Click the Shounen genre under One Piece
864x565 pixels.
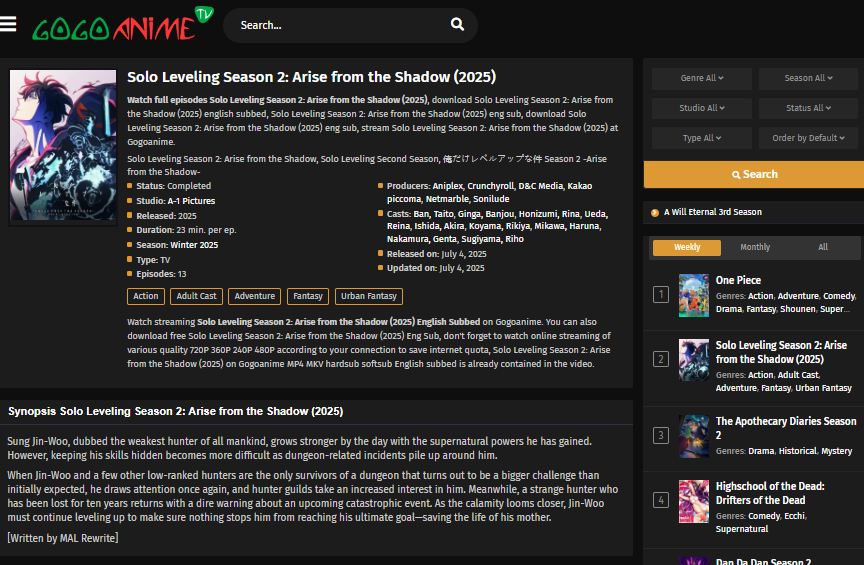pyautogui.click(x=797, y=309)
